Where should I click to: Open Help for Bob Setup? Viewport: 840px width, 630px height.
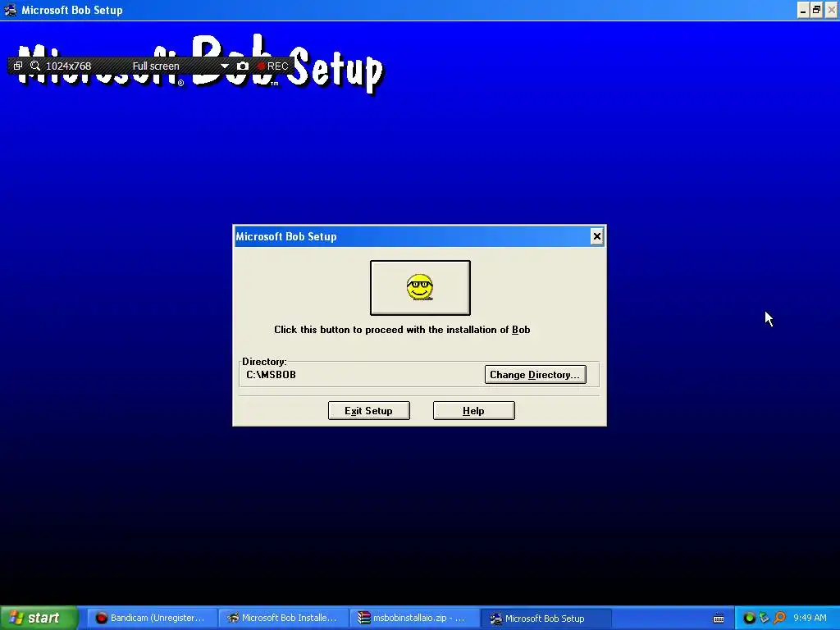(473, 410)
